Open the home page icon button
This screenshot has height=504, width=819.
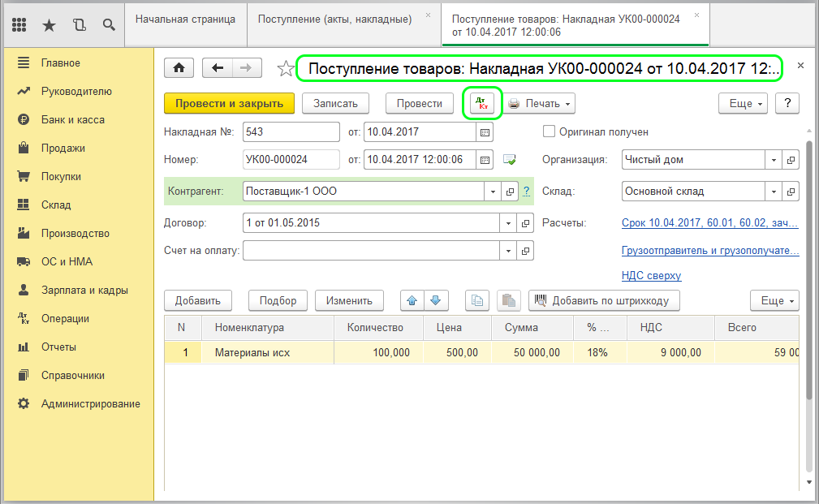[179, 68]
